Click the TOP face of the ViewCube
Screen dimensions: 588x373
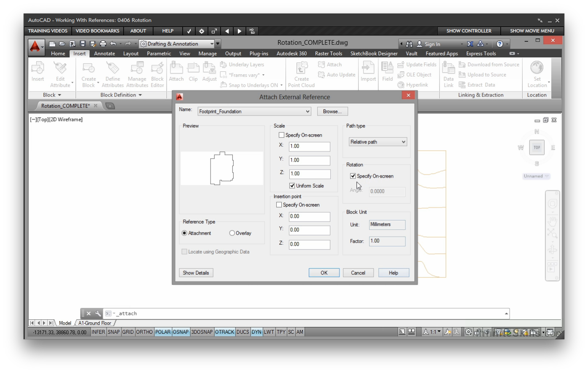(537, 148)
